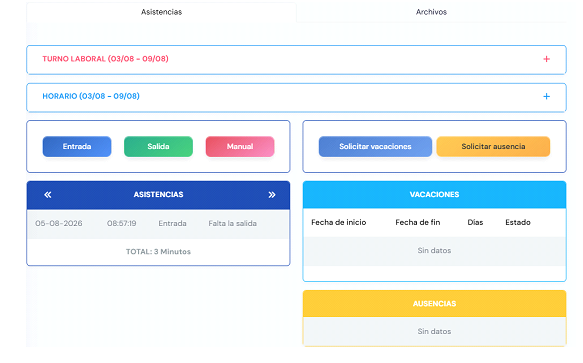The height and width of the screenshot is (363, 583).
Task: Click the green Salida button
Action: point(158,147)
